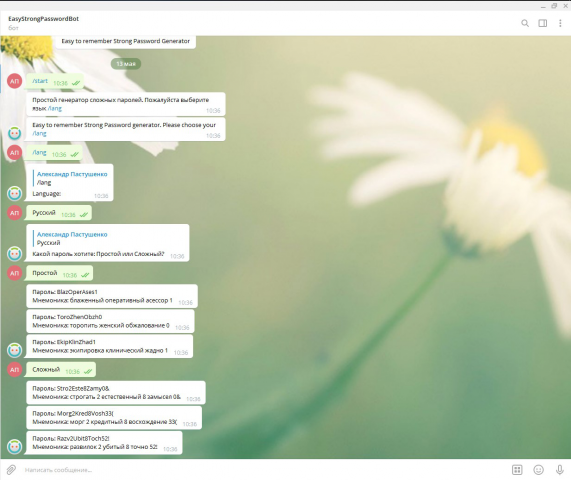Image resolution: width=571 pixels, height=480 pixels.
Task: Click the user avatar beside Простой message
Action: 15,273
